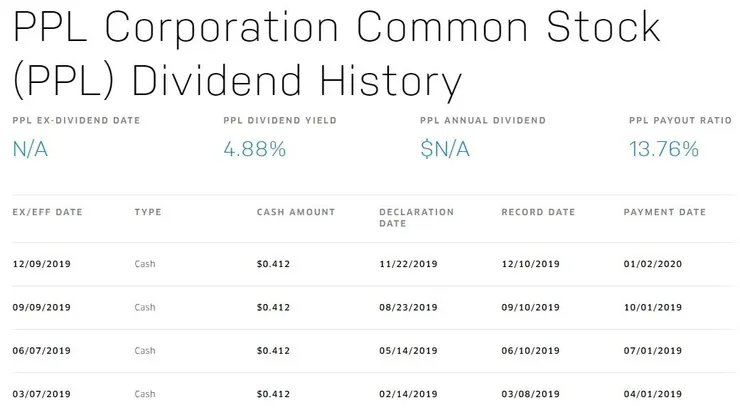The height and width of the screenshot is (414, 740).
Task: Click the N/A ex-dividend date value
Action: [32, 149]
